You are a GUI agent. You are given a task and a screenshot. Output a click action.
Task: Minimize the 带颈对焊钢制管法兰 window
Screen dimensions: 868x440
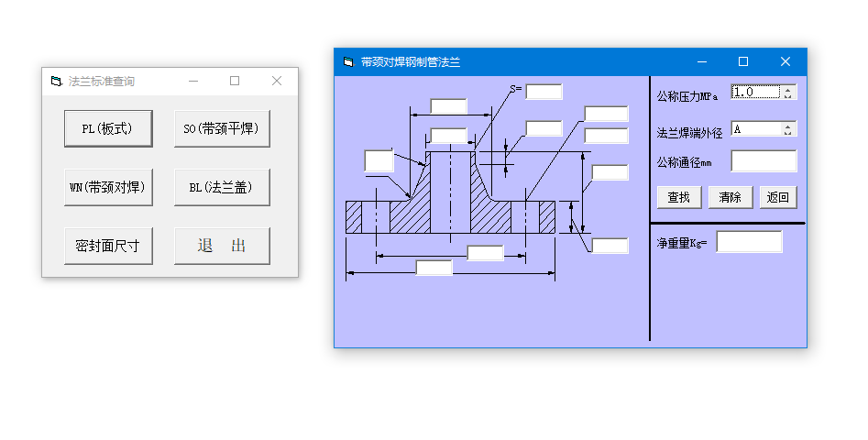pos(702,62)
